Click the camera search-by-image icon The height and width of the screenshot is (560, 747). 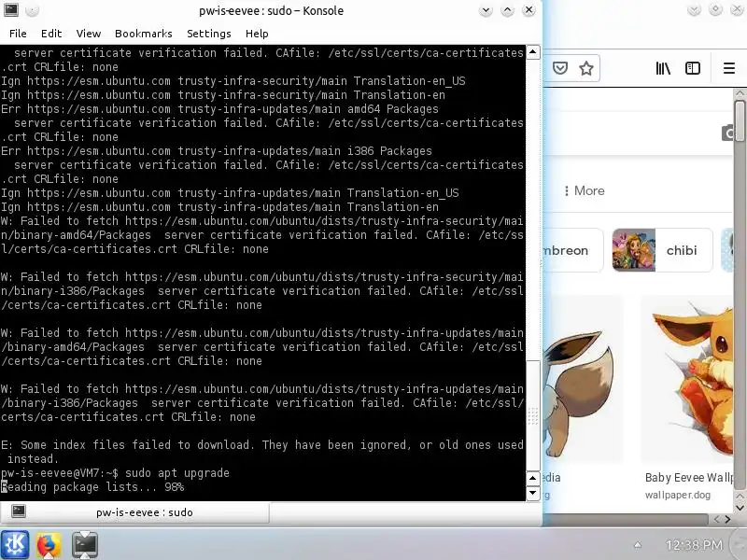727,133
